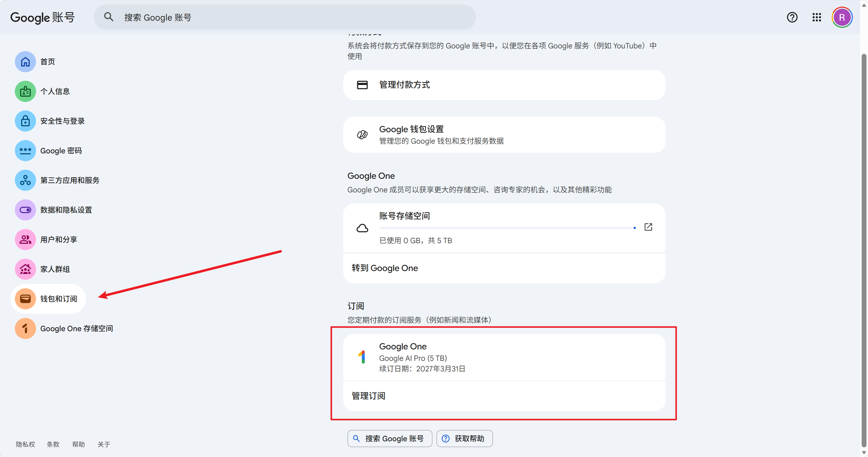Click the 家人群组 family icon
Viewport: 868px width, 457px height.
25,269
